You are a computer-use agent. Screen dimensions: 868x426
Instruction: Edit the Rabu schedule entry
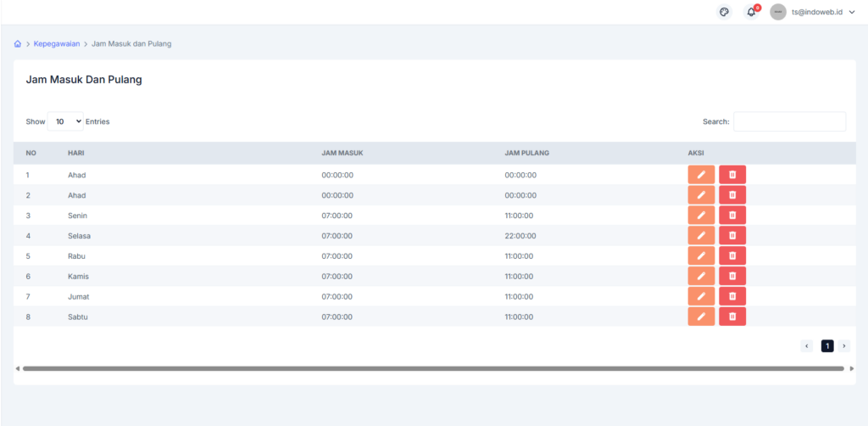pos(701,255)
